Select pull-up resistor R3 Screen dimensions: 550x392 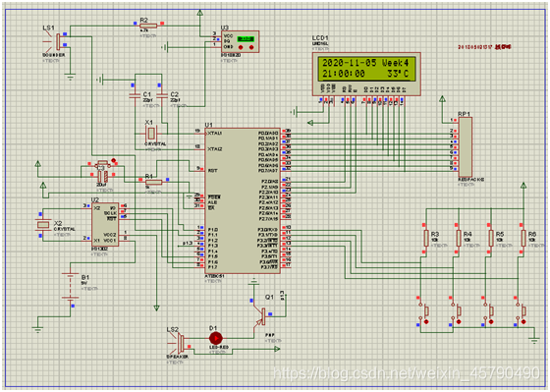pos(426,239)
